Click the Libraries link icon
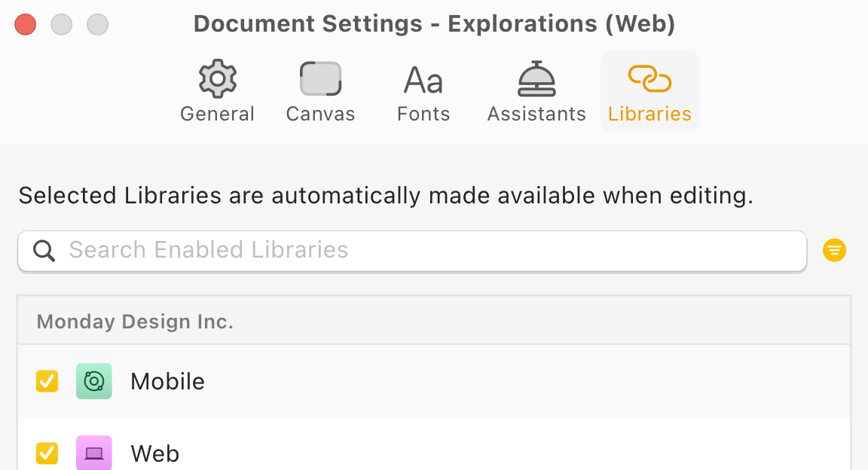This screenshot has height=470, width=868. point(649,78)
